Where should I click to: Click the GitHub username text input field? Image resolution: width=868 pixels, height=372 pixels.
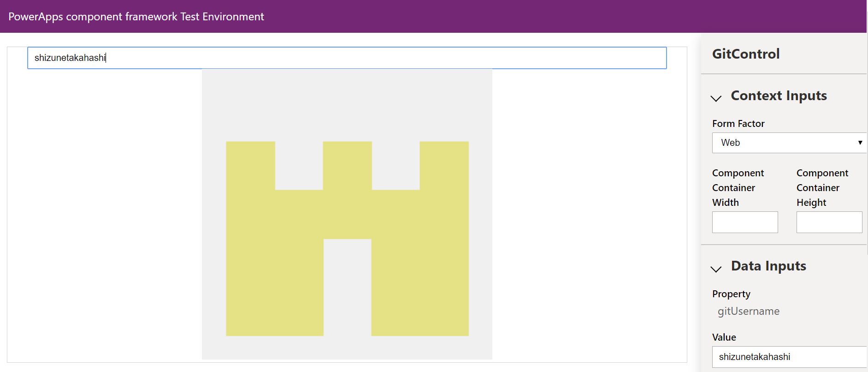347,58
